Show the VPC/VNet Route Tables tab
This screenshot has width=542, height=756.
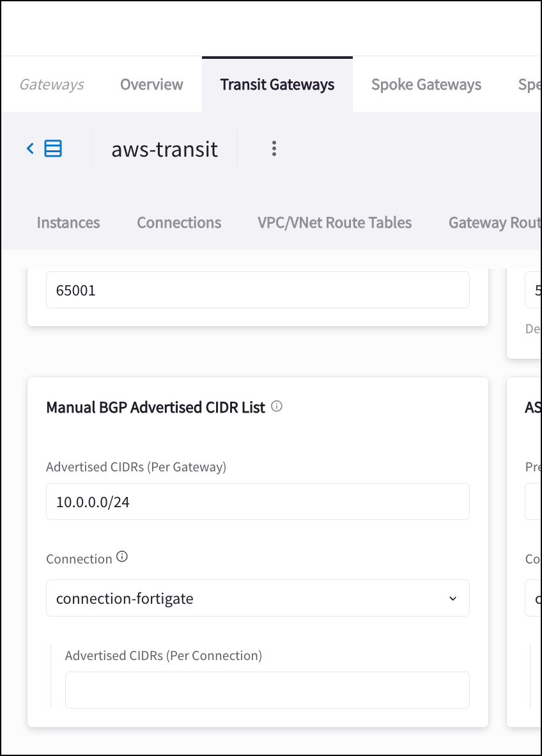click(334, 223)
